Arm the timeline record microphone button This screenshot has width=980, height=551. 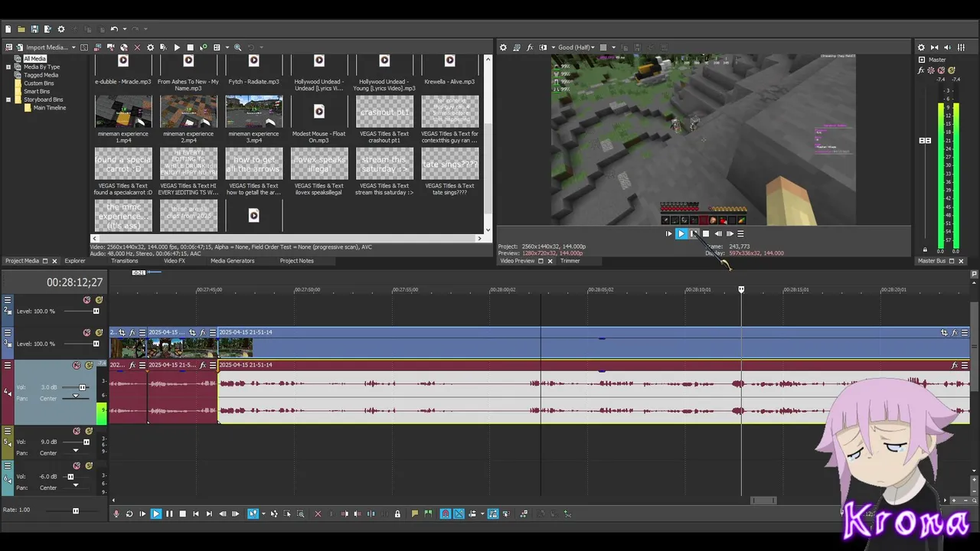(x=116, y=514)
